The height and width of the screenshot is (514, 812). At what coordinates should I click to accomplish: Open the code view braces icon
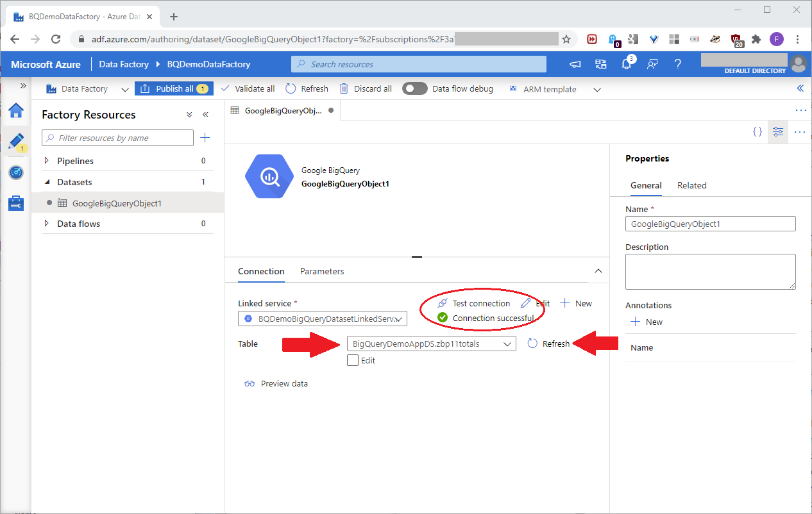(x=757, y=131)
